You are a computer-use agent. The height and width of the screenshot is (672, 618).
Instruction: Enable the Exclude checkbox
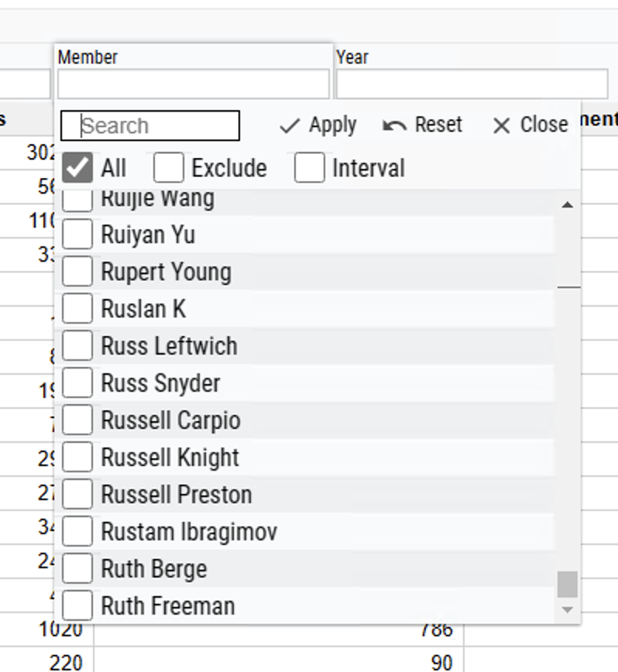(x=169, y=168)
